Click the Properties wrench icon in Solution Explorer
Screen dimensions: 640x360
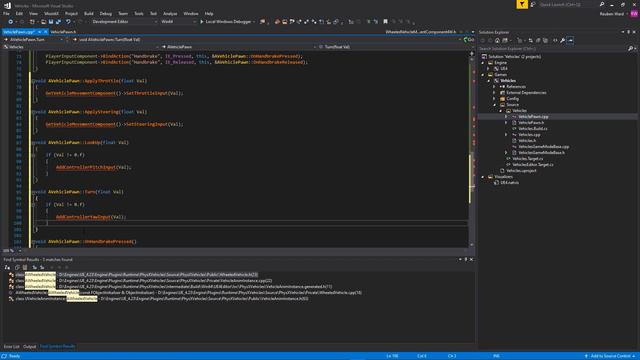click(562, 40)
